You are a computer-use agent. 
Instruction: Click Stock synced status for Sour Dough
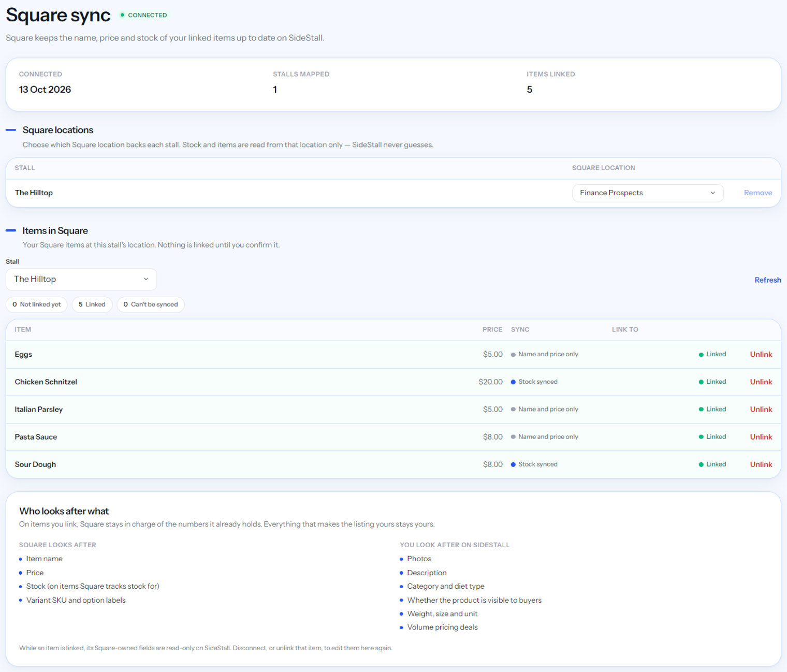click(534, 464)
